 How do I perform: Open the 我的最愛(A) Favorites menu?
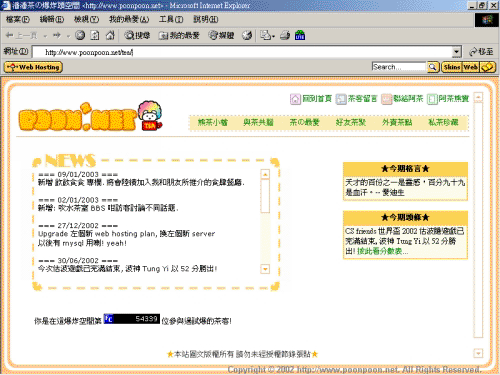point(129,19)
